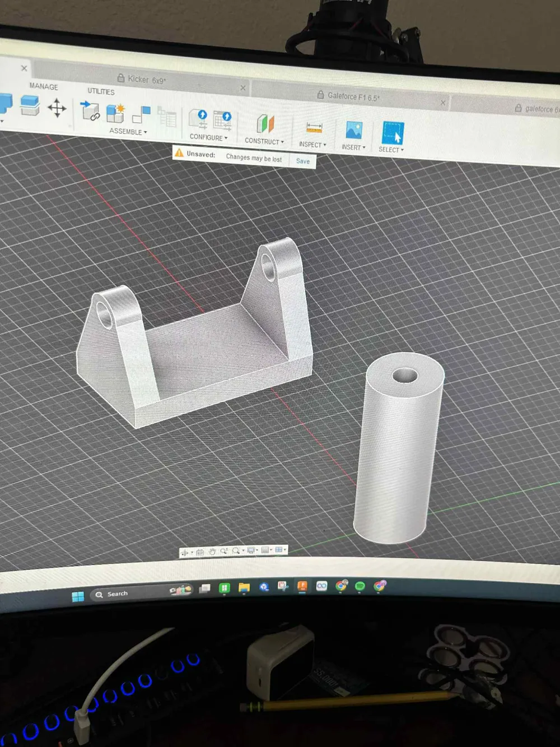Open the first Chrome icon in taskbar

point(341,586)
